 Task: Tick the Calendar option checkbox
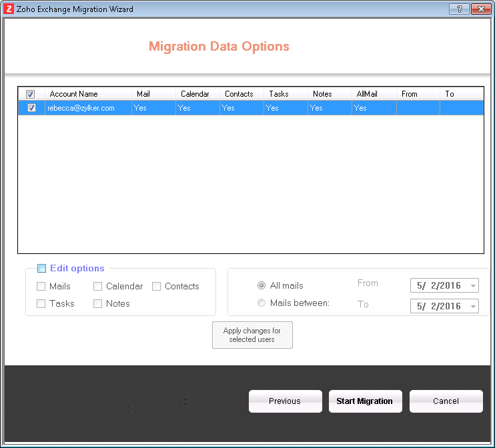[x=98, y=287]
